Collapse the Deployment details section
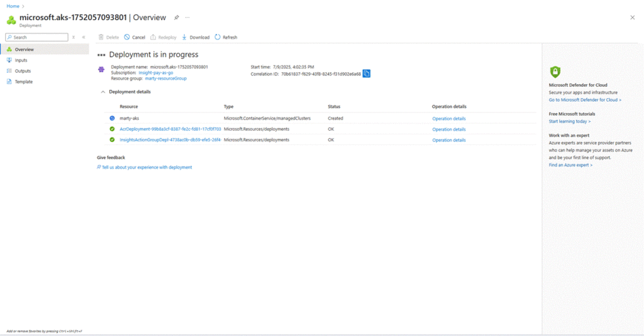 click(103, 92)
